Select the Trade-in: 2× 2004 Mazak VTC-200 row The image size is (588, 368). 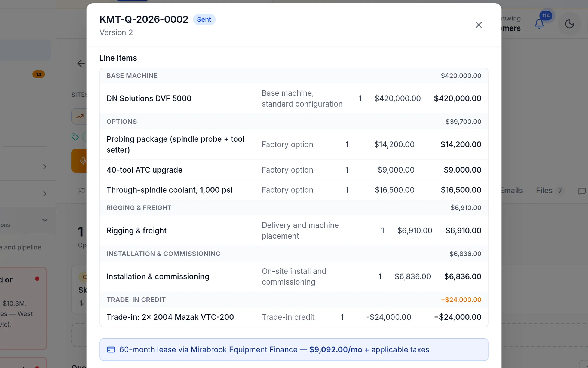[x=294, y=317]
